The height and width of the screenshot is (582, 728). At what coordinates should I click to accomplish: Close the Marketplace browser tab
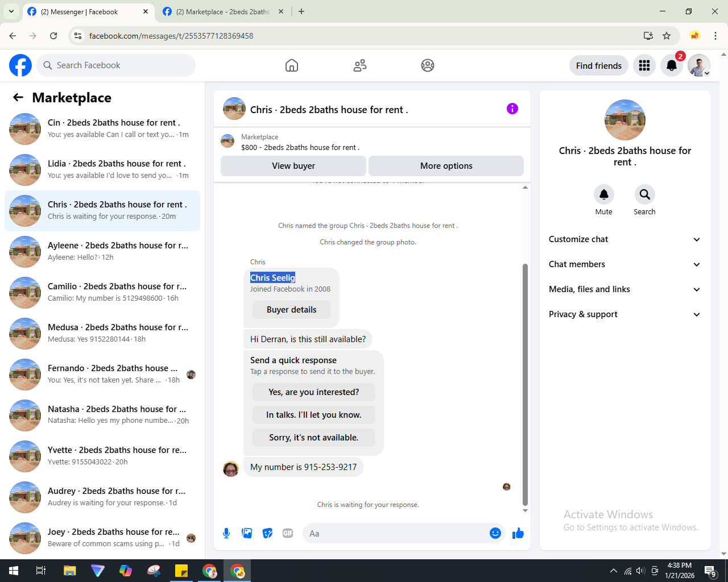tap(280, 11)
